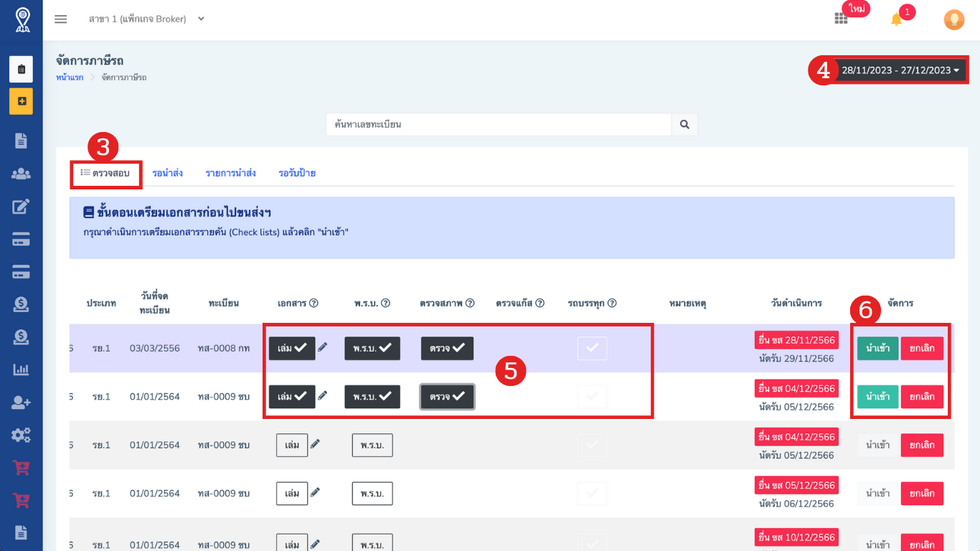Toggle พ.ร.บ. in the ทส-0008 กท row
This screenshot has width=980, height=551.
372,348
